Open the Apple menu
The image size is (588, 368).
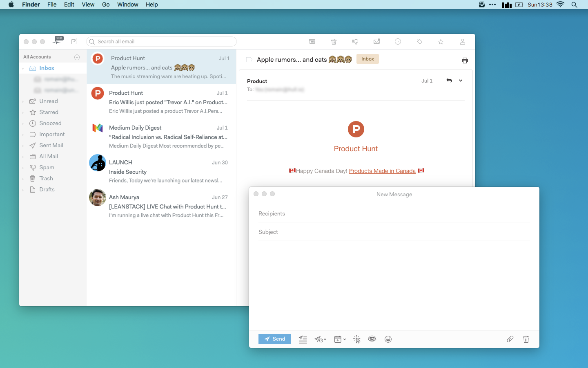11,4
